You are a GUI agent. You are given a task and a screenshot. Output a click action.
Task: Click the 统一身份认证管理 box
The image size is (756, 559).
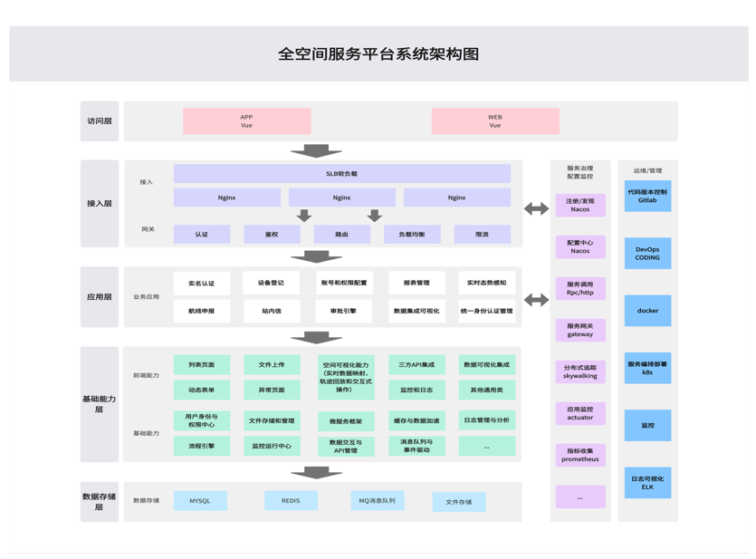click(x=486, y=311)
